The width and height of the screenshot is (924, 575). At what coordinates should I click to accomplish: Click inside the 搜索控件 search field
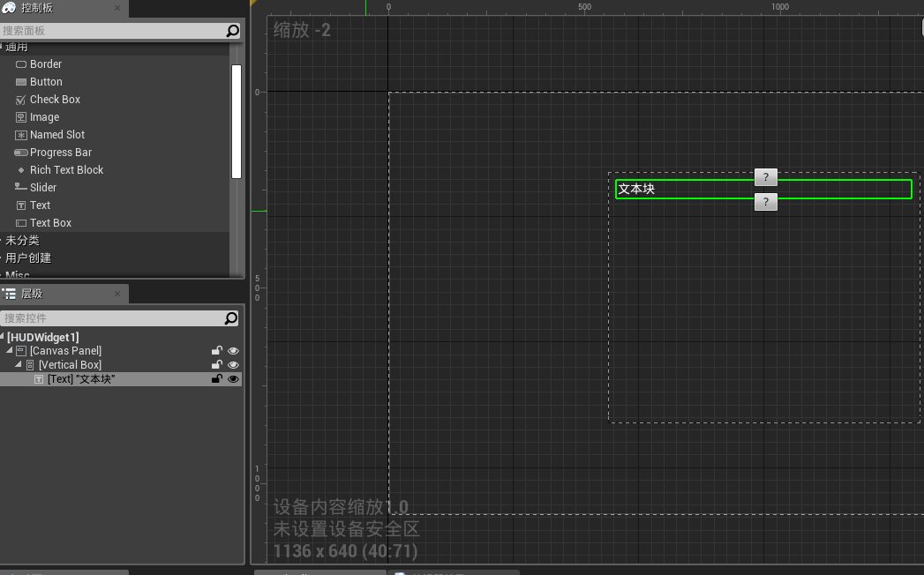[x=106, y=317]
